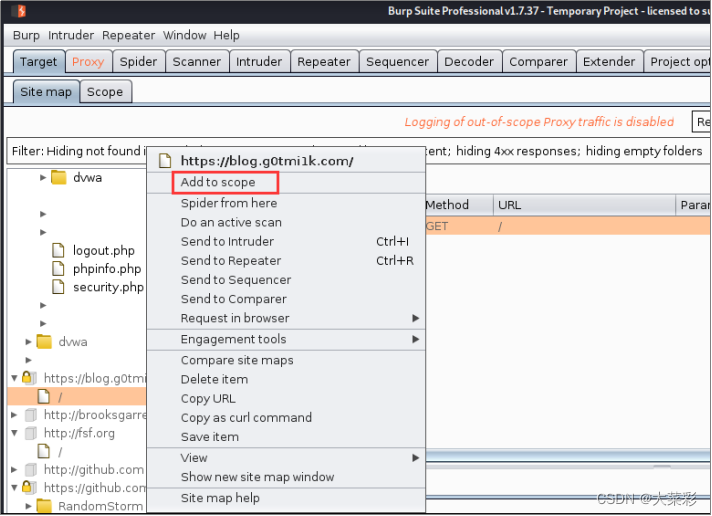Image resolution: width=712 pixels, height=516 pixels.
Task: Choose Copy URL
Action: [x=286, y=398]
